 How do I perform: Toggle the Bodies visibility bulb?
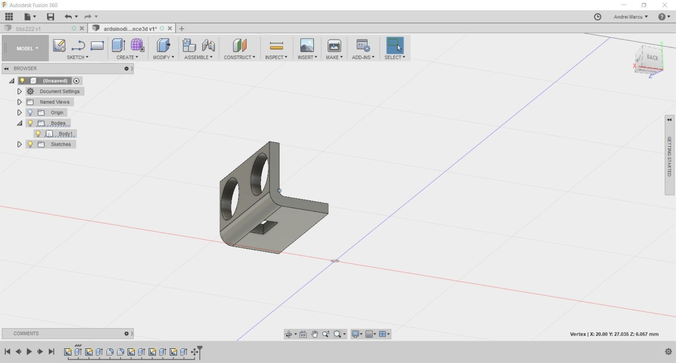30,123
